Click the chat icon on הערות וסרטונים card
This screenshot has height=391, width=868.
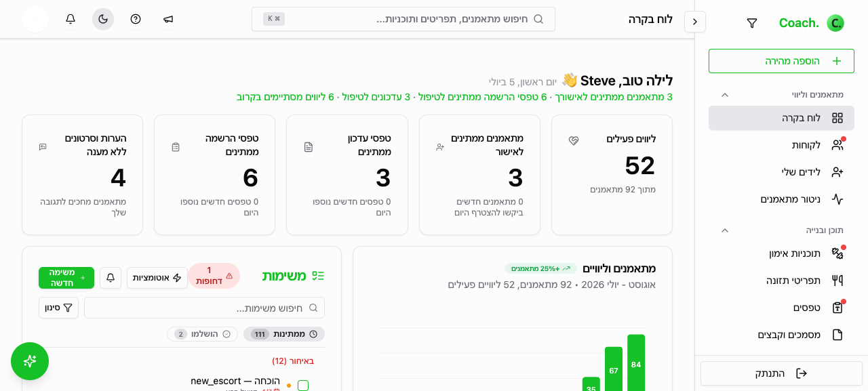43,147
